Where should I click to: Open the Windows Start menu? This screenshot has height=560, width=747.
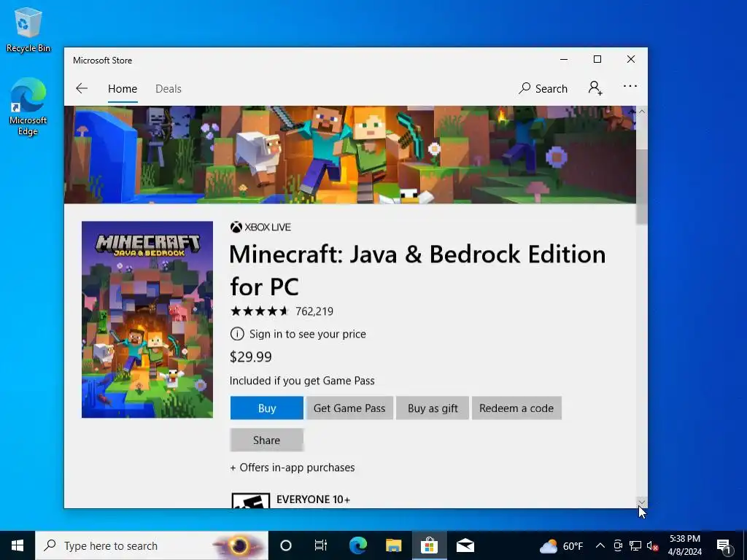click(x=18, y=545)
